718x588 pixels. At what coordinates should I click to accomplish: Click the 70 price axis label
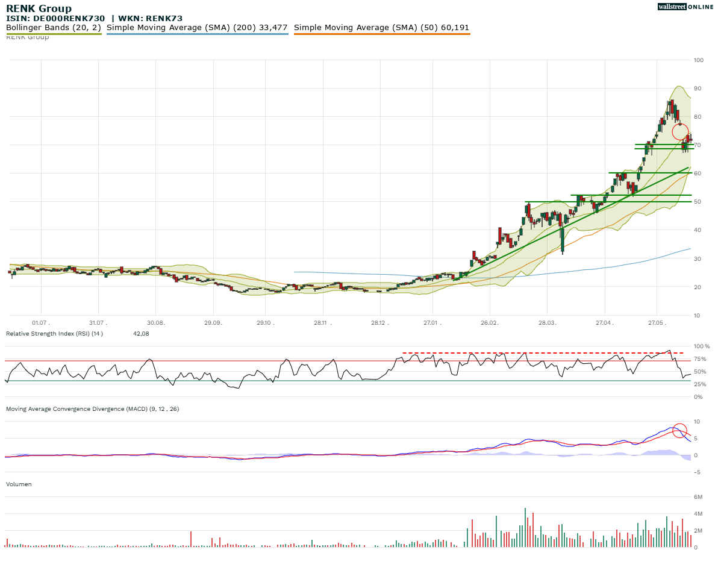coord(698,145)
